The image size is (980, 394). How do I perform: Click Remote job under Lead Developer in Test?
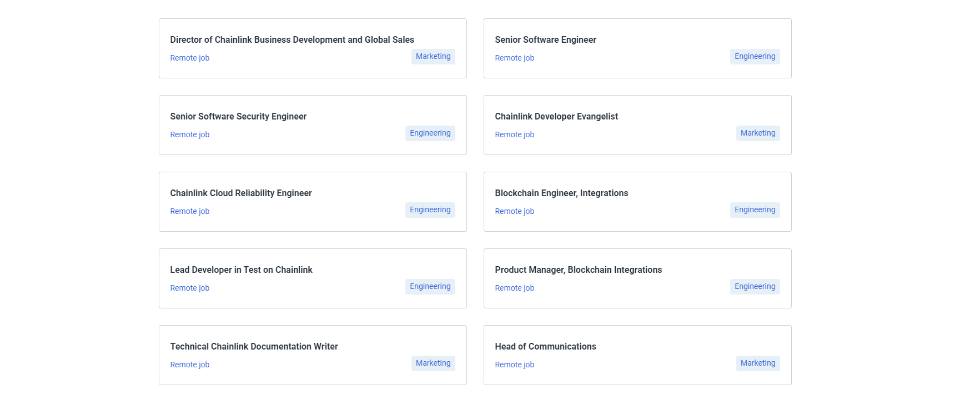click(189, 288)
